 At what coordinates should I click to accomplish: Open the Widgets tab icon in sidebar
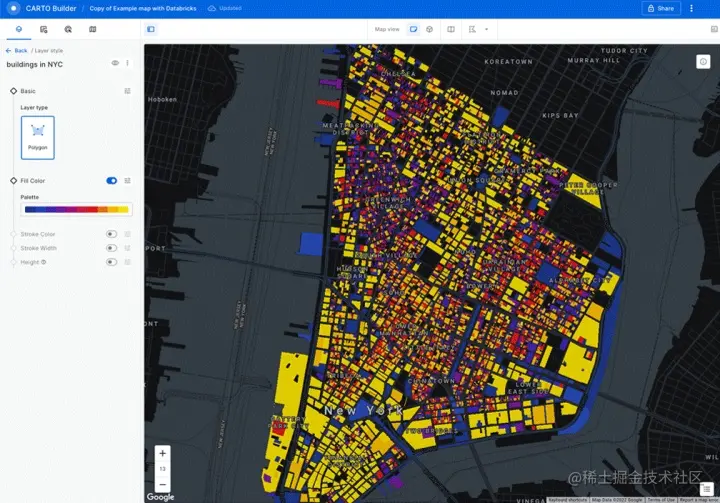44,29
